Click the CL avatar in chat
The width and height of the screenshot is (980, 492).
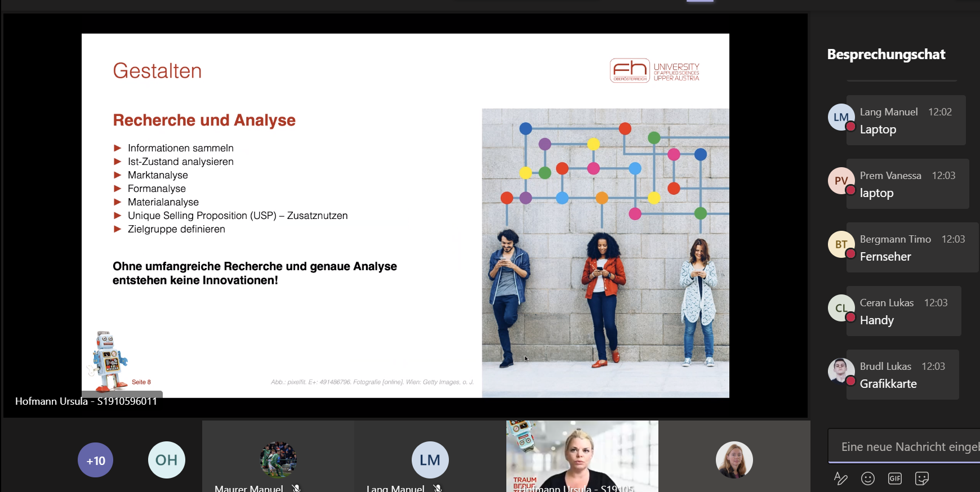point(841,308)
